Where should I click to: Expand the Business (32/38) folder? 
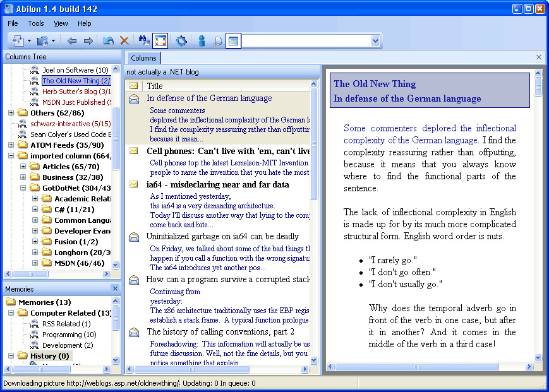[x=23, y=177]
